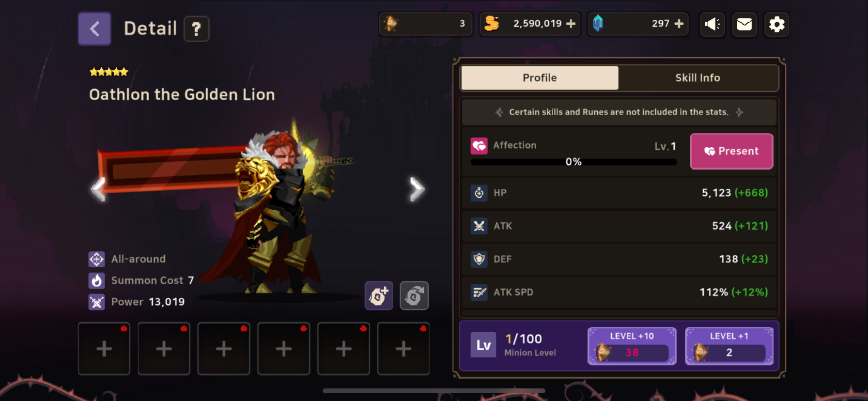
Task: Show previous minion with left arrow
Action: pos(98,189)
